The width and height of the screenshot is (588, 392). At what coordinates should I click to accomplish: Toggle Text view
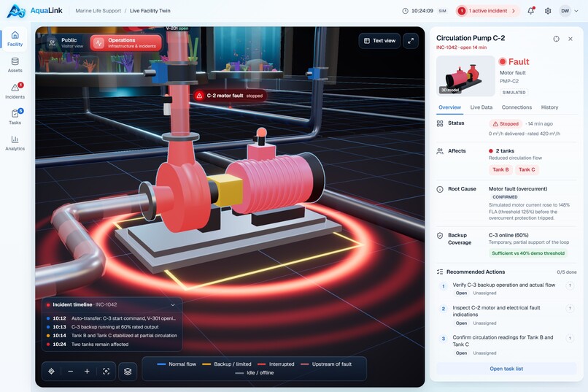pos(379,41)
